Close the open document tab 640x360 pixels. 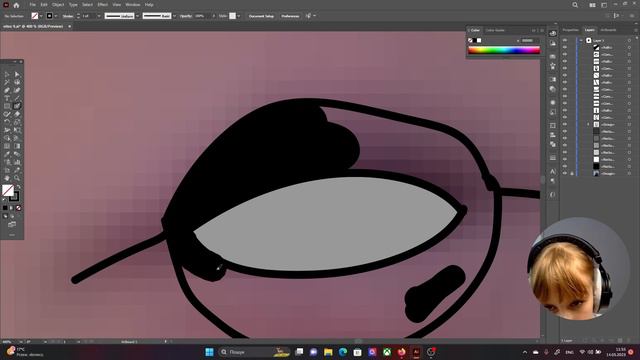[x=69, y=26]
